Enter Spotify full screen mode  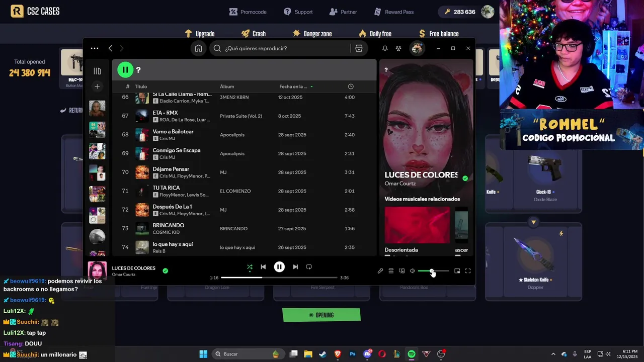(468, 271)
